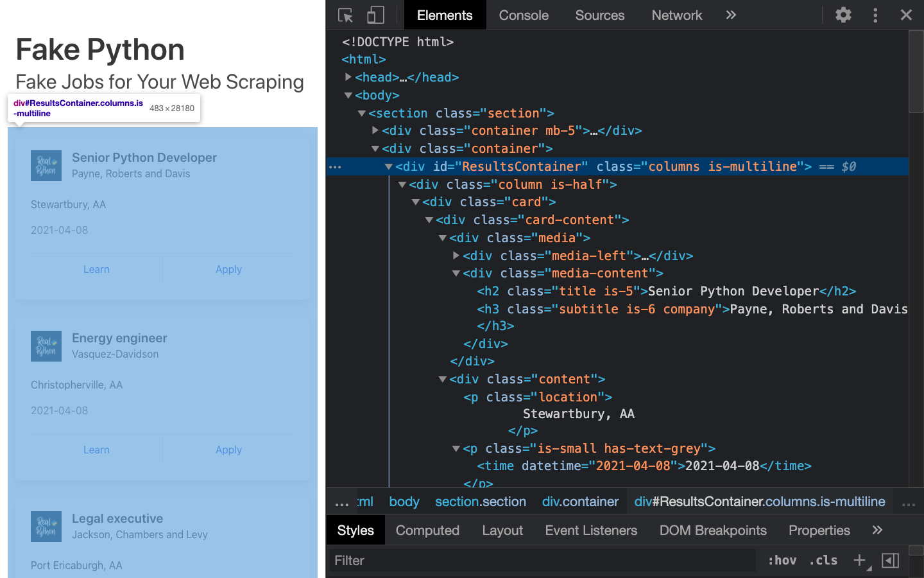The image size is (924, 578).
Task: Click the Real Python logo on Senior Python Developer card
Action: click(x=46, y=166)
